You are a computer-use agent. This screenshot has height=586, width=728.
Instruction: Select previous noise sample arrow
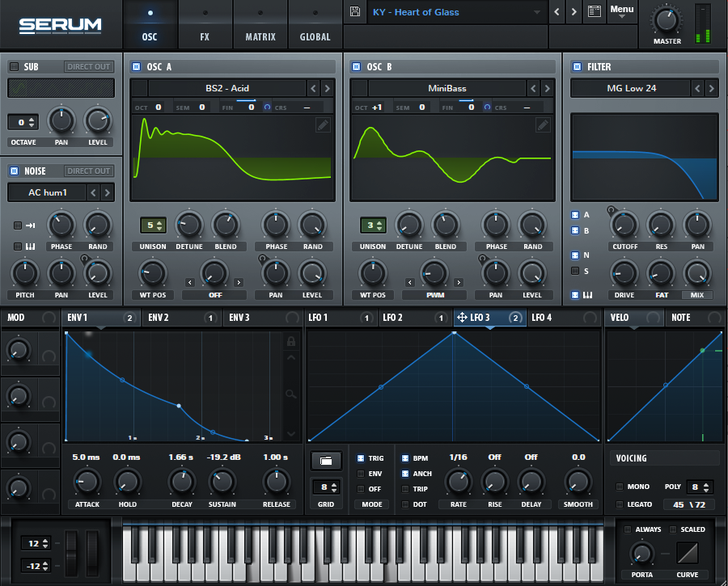click(93, 192)
